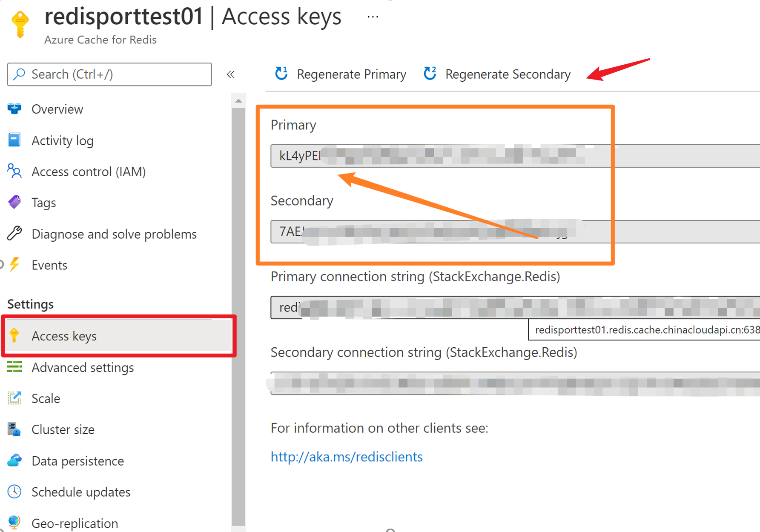Open the ellipsis more options menu
760x532 pixels.
coord(373,17)
